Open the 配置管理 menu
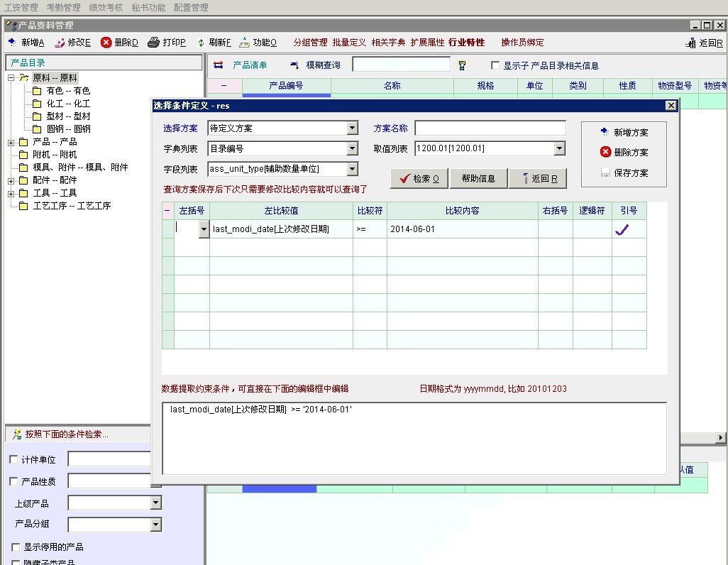728x565 pixels. coord(191,7)
